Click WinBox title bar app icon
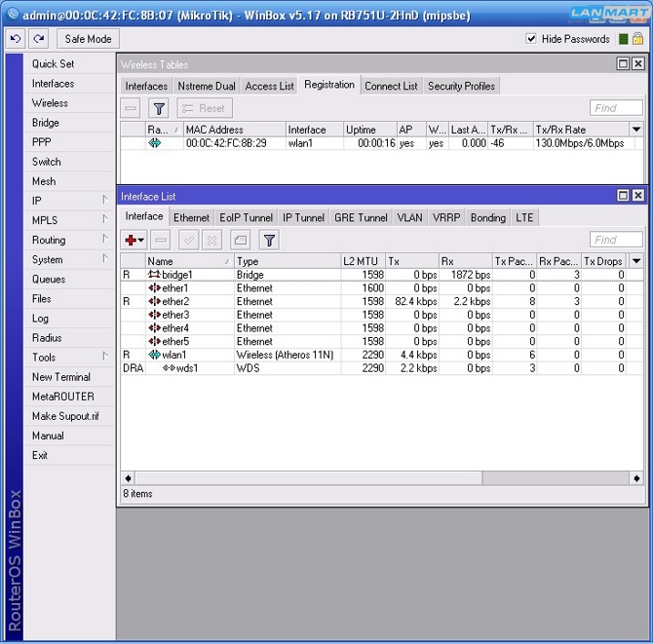This screenshot has width=653, height=644. point(13,15)
